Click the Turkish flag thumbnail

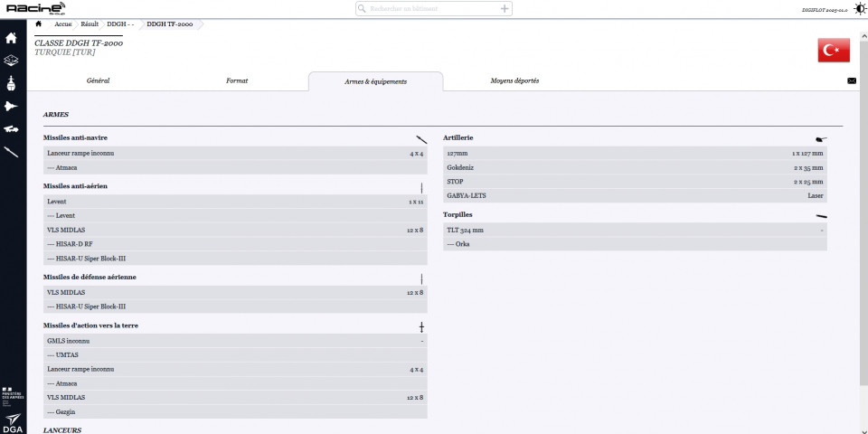833,51
